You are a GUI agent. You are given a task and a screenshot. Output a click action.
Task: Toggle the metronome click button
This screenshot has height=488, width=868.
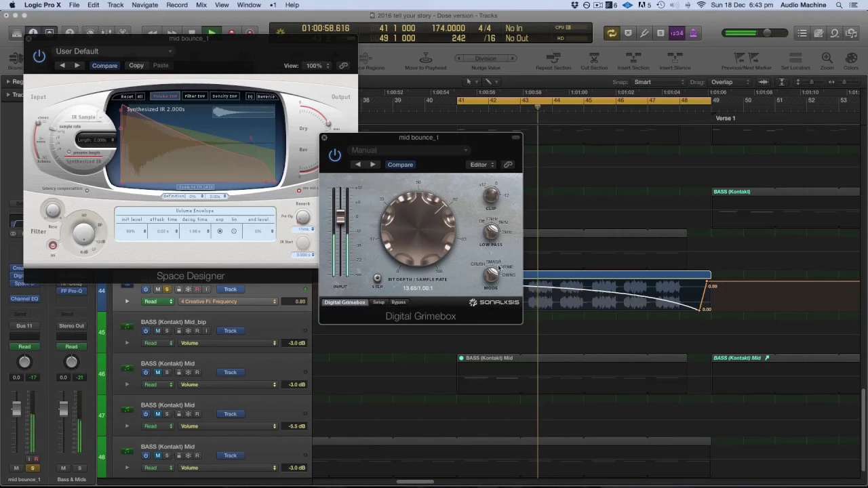coord(693,33)
